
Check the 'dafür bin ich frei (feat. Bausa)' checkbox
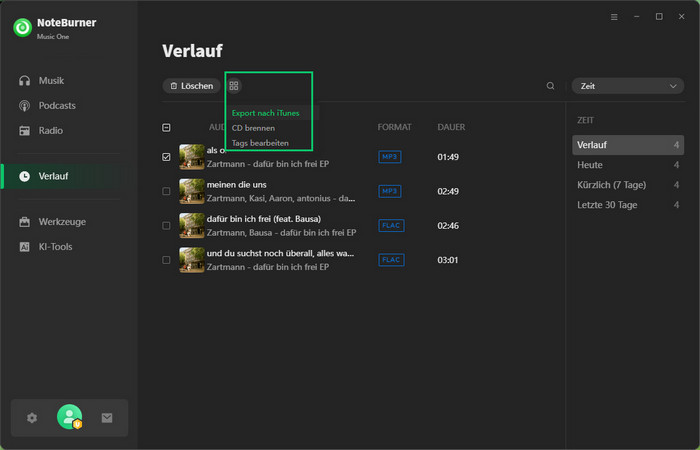166,226
